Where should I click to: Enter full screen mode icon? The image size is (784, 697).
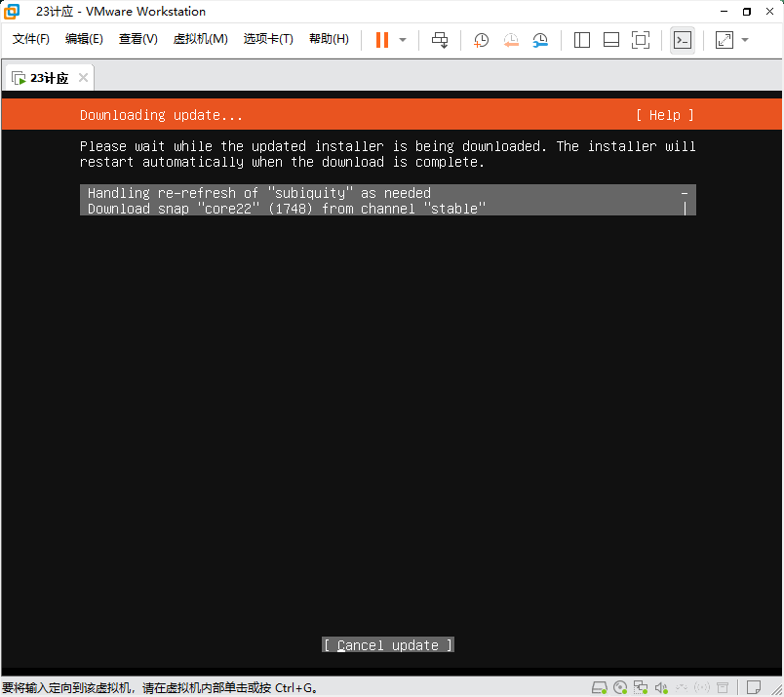(641, 40)
